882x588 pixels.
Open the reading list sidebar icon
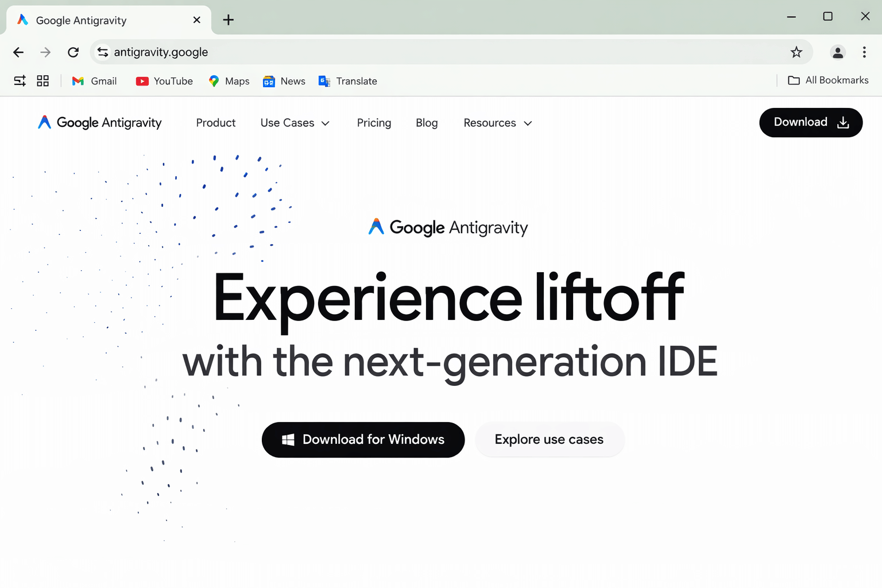click(20, 81)
